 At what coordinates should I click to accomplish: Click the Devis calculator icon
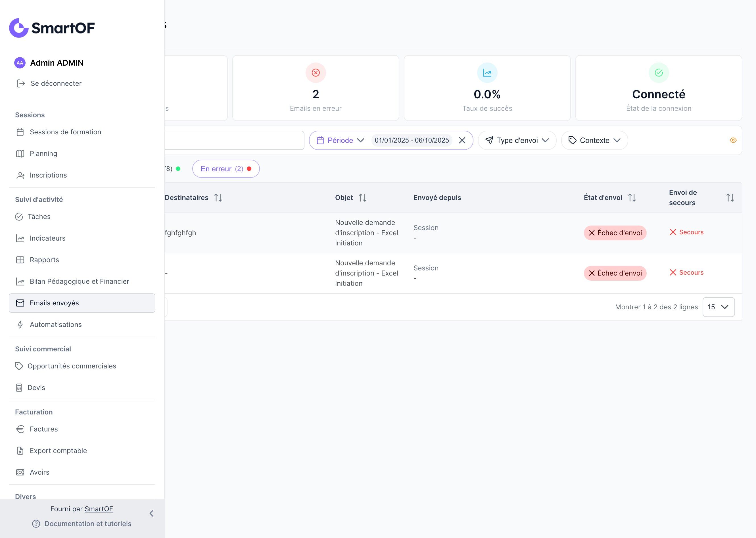[19, 388]
